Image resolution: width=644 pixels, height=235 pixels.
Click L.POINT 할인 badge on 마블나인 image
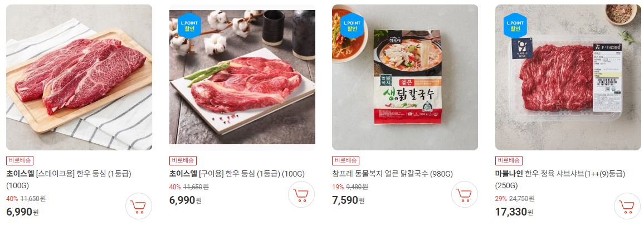click(515, 26)
